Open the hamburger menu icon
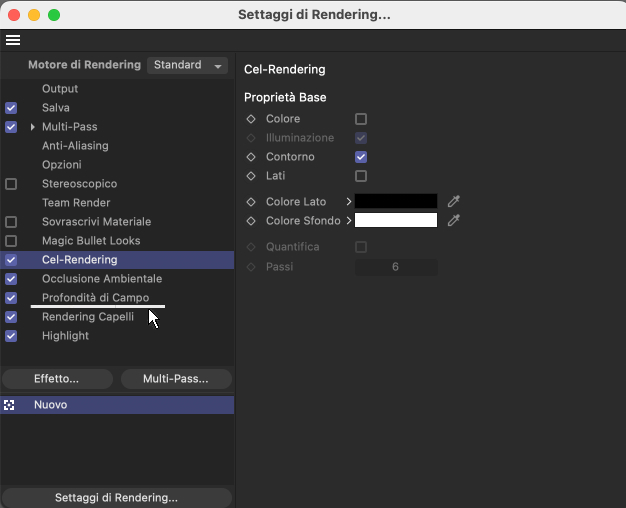 pos(13,40)
